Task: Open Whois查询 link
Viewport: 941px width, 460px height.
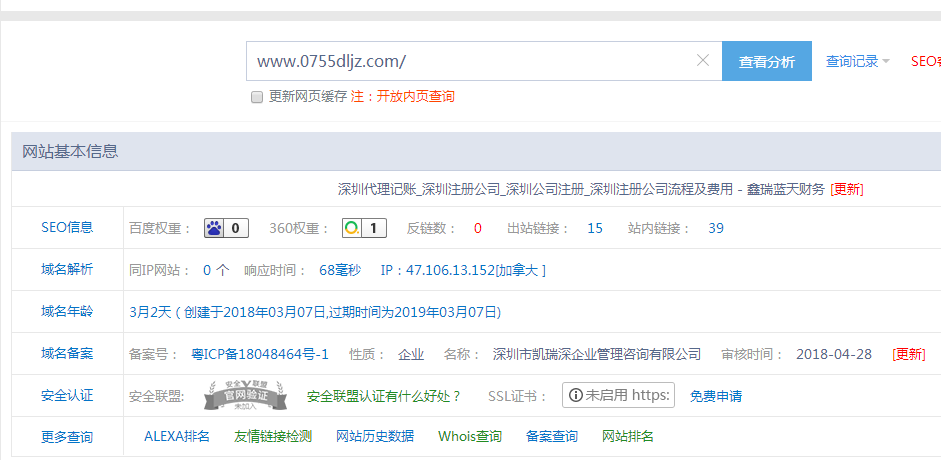Action: 470,436
